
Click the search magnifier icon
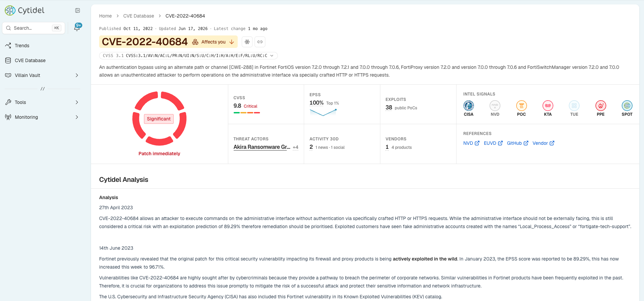click(x=8, y=28)
